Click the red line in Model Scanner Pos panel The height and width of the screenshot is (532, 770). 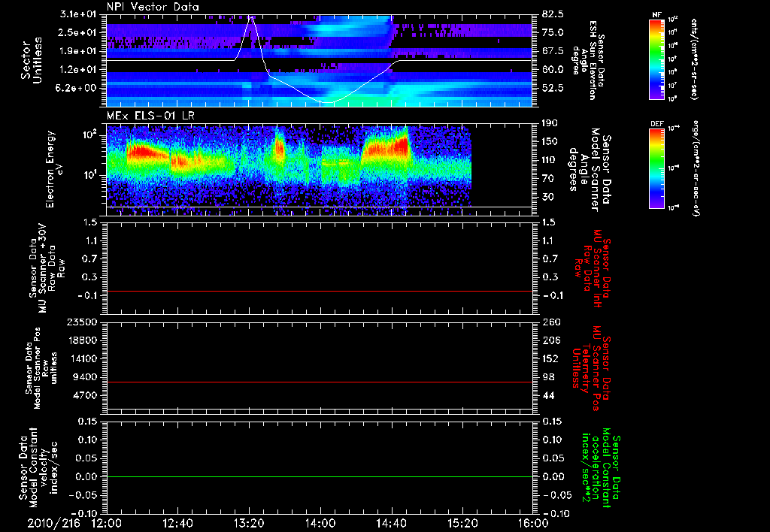click(x=320, y=382)
